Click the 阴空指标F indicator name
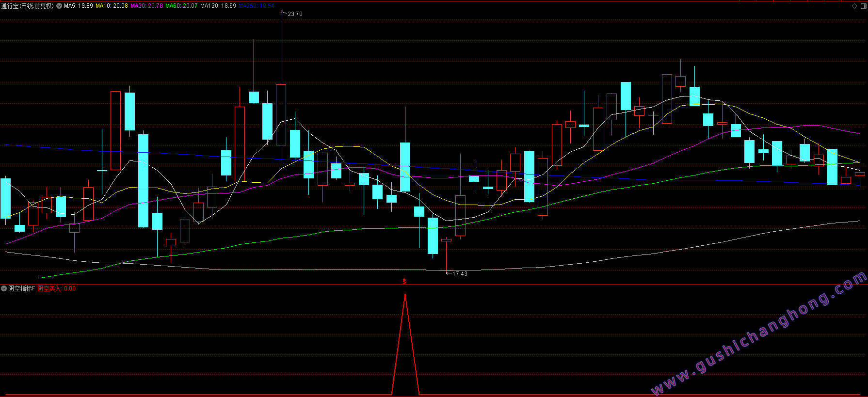 click(x=22, y=288)
